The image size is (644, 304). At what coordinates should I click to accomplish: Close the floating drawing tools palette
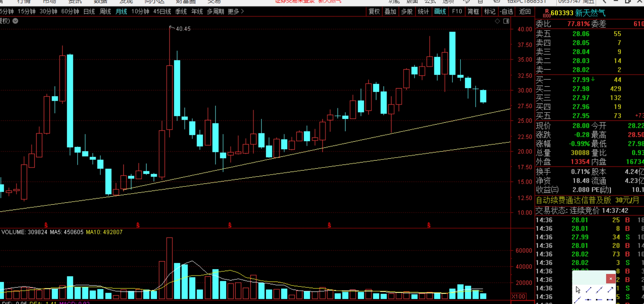pyautogui.click(x=610, y=279)
